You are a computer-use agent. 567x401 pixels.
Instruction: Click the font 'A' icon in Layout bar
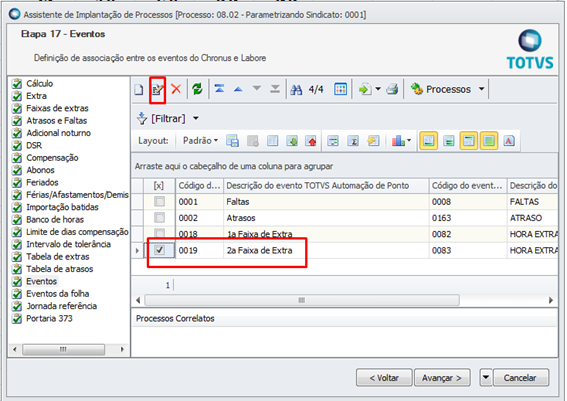509,141
